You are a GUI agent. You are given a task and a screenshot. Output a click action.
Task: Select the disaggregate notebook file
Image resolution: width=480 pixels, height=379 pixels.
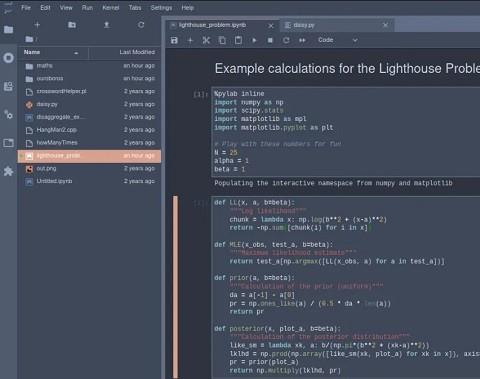(89, 117)
